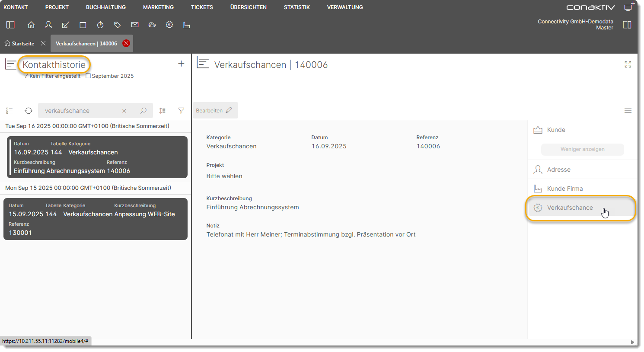Open the car icon in toolbar

click(x=152, y=25)
